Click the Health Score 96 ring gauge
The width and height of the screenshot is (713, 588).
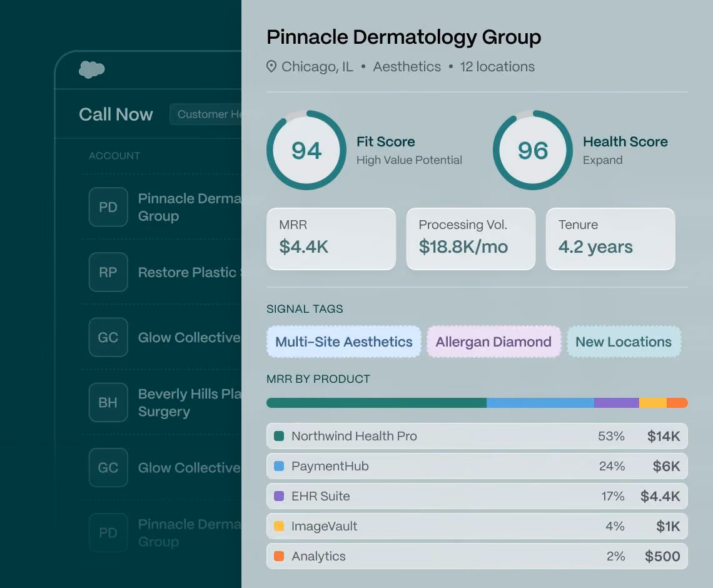[x=533, y=150]
